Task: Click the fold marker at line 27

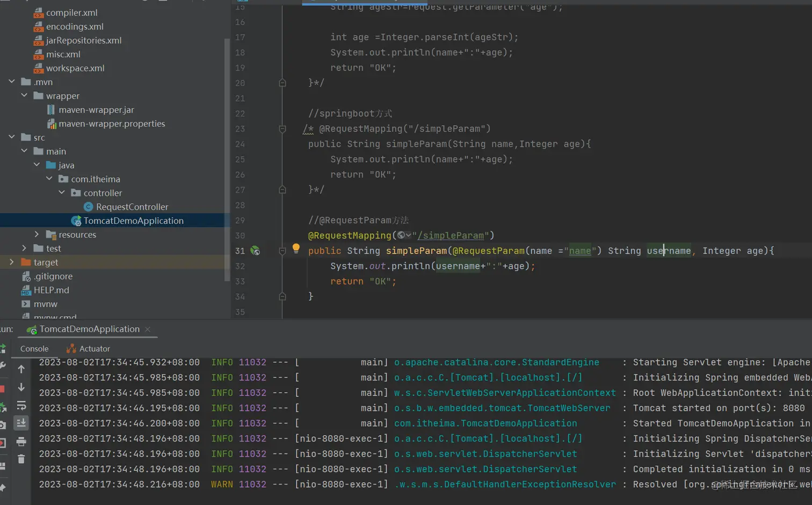Action: pyautogui.click(x=282, y=189)
